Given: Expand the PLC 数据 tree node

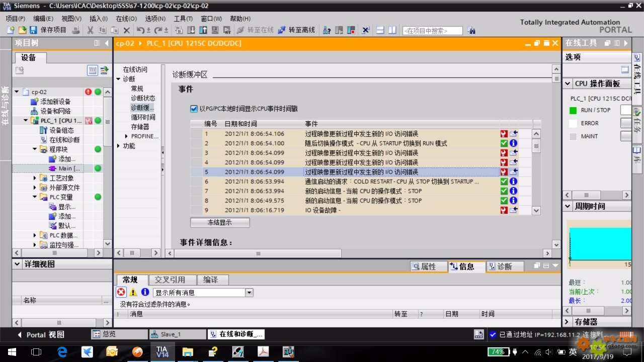Looking at the screenshot, I should tap(35, 235).
